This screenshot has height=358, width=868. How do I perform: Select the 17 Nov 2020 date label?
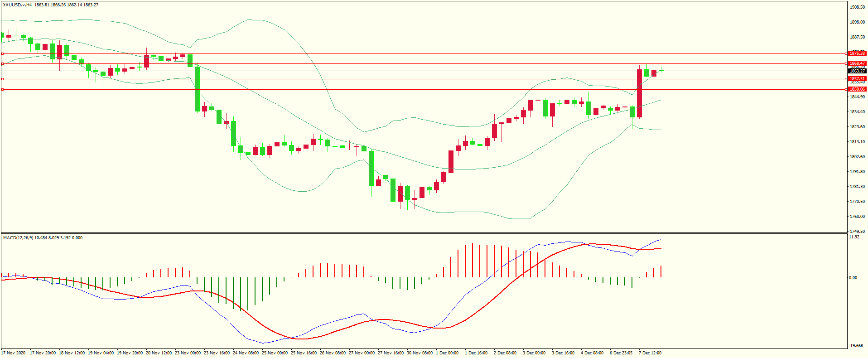point(14,353)
